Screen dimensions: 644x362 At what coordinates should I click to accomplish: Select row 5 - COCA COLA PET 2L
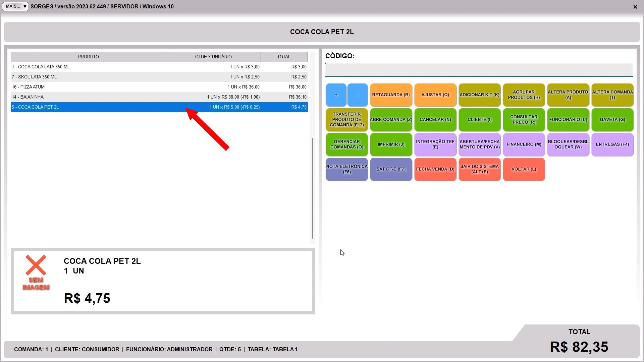point(159,107)
